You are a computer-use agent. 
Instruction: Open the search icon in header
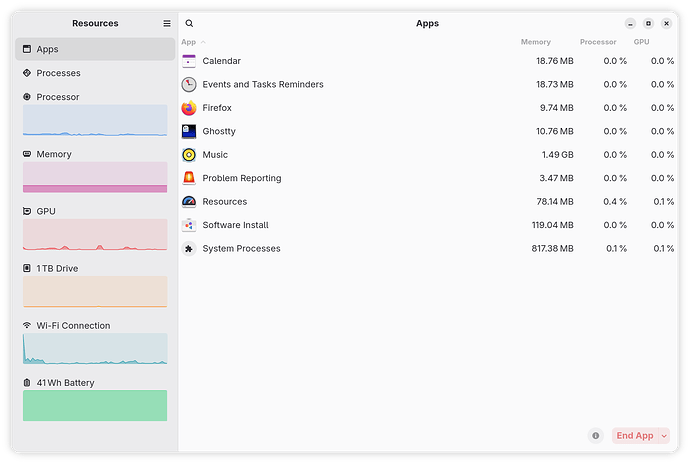coord(189,23)
